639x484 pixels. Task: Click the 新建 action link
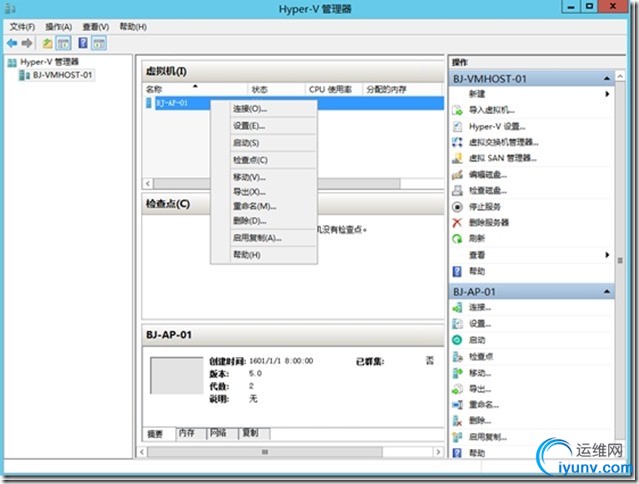coord(477,94)
